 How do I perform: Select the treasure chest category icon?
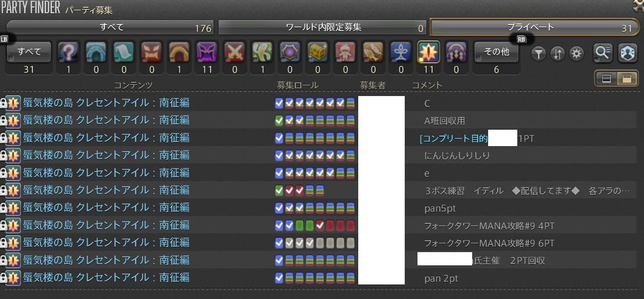pos(318,52)
